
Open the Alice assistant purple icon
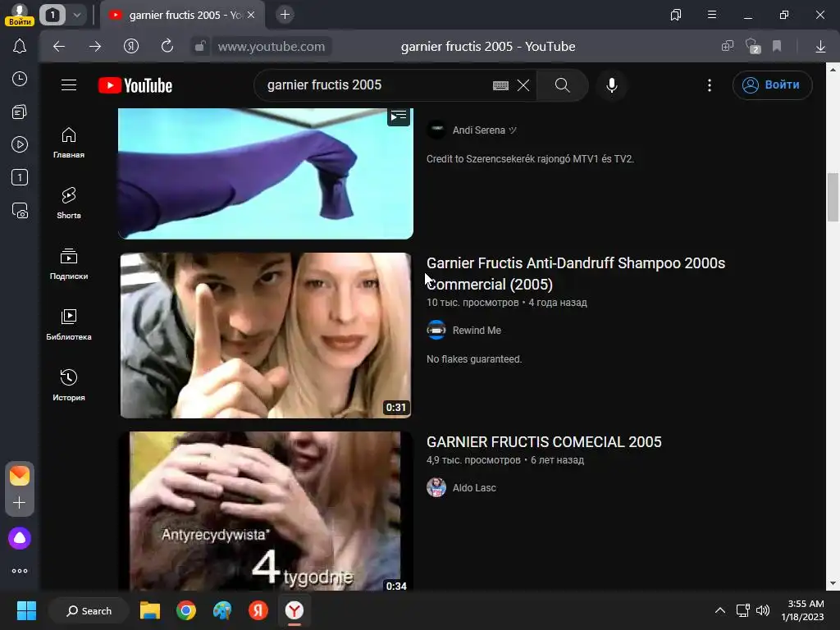pyautogui.click(x=20, y=538)
